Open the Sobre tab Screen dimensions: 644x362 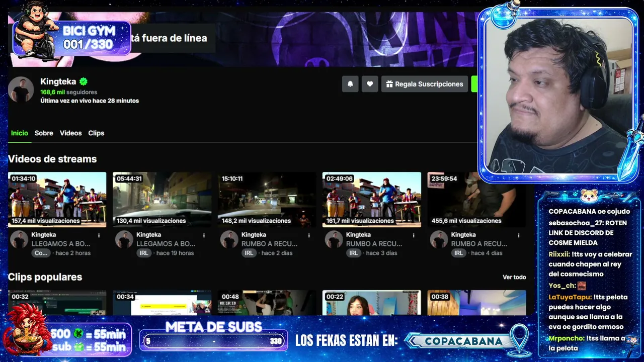(x=44, y=133)
